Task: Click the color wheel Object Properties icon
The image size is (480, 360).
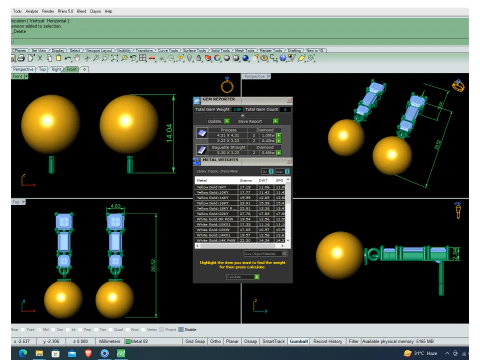Action: point(217,58)
